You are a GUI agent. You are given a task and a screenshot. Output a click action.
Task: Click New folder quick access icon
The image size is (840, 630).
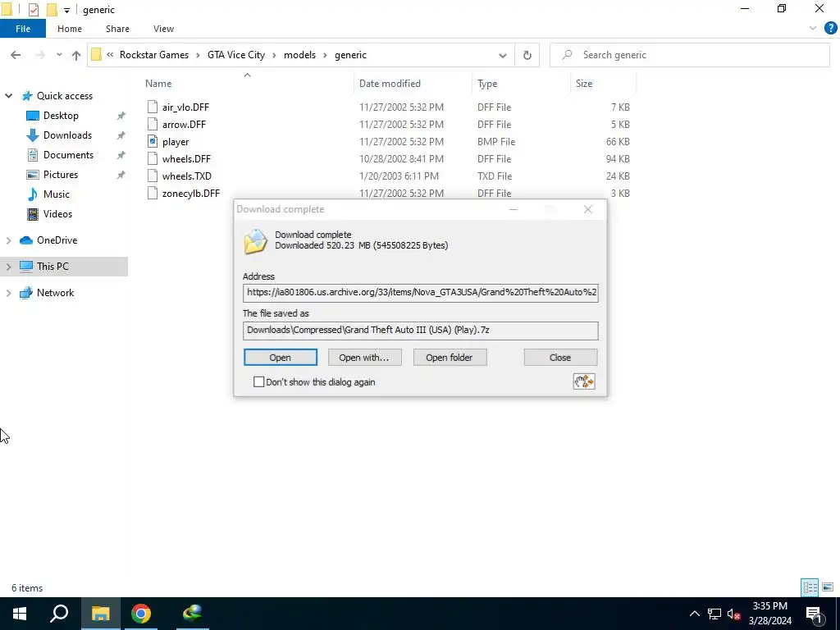[52, 10]
